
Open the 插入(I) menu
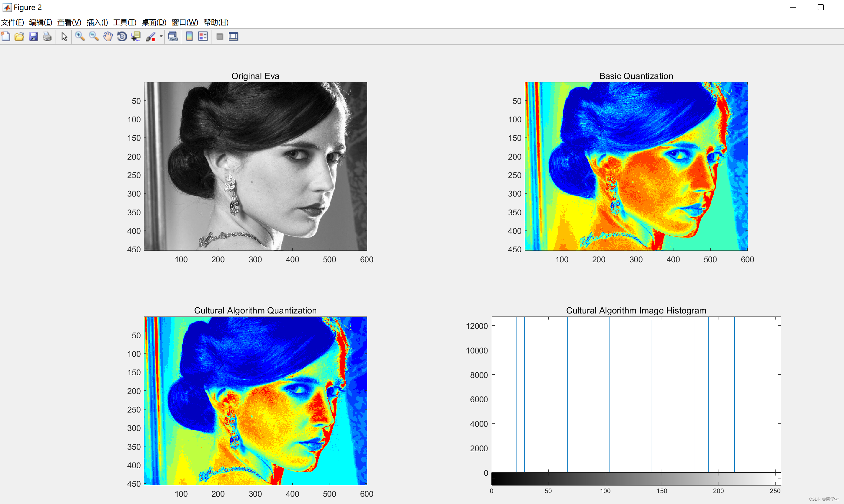[x=97, y=22]
